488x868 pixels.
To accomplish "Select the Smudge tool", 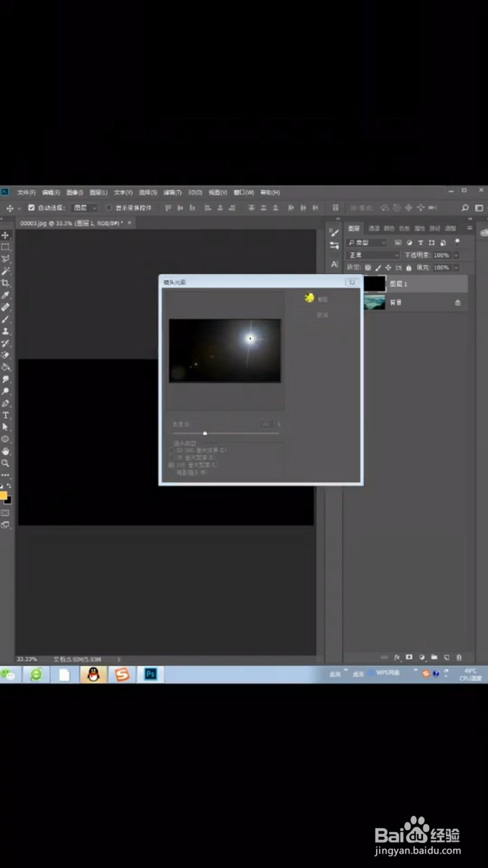I will point(5,380).
